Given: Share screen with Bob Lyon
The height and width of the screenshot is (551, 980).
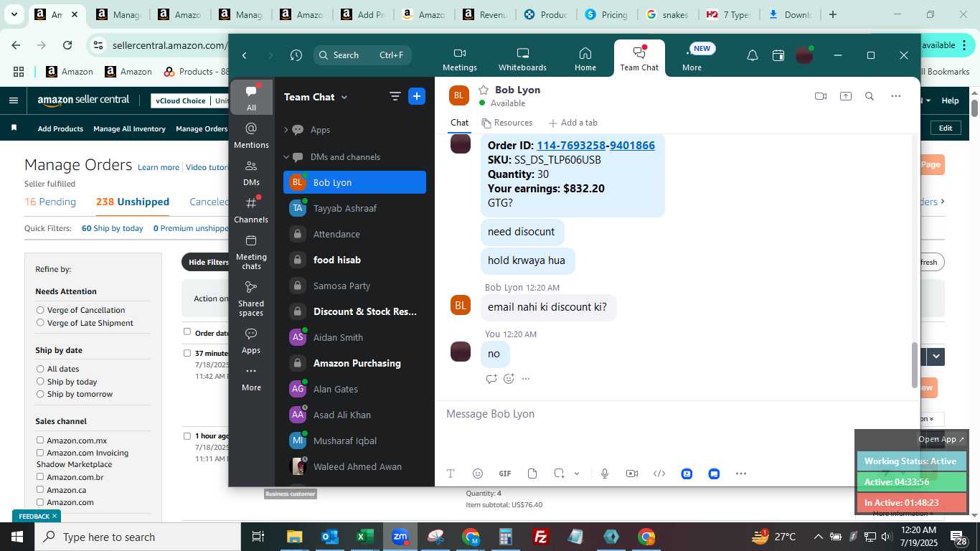Looking at the screenshot, I should click(x=846, y=96).
